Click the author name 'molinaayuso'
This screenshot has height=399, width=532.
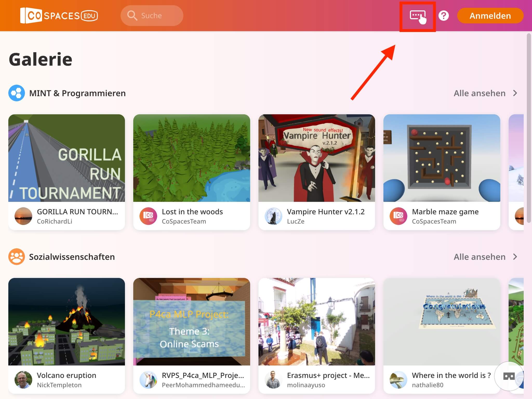[306, 385]
